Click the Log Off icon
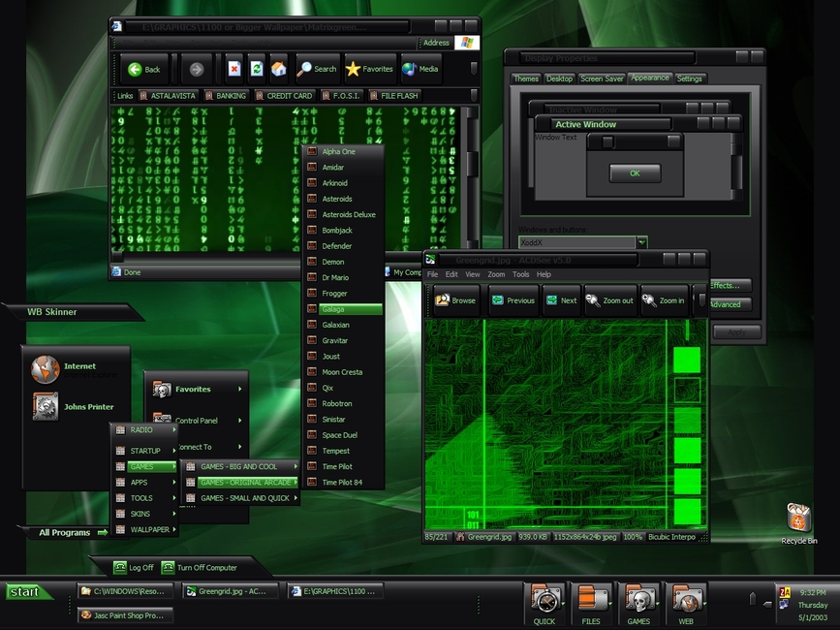 (120, 567)
